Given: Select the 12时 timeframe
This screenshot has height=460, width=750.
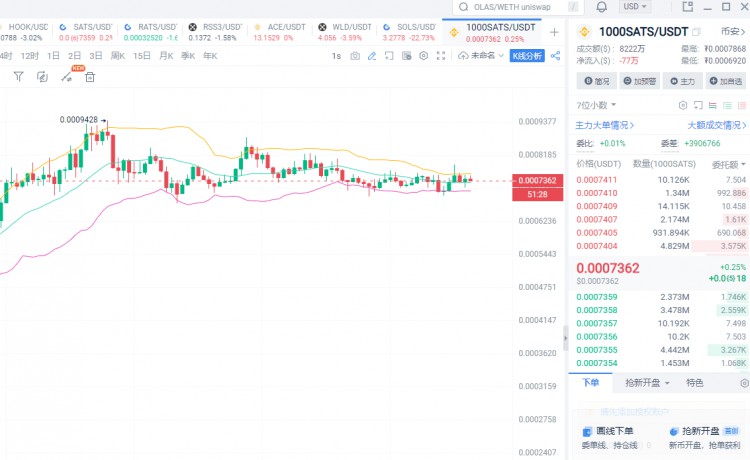Looking at the screenshot, I should click(29, 56).
